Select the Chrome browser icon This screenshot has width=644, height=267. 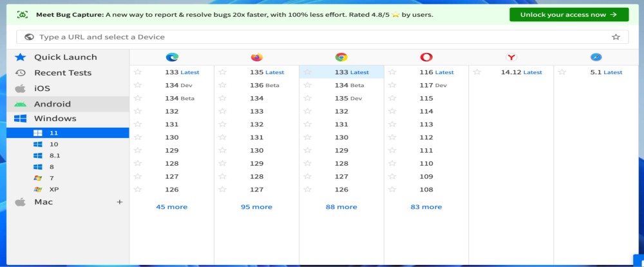(x=341, y=57)
